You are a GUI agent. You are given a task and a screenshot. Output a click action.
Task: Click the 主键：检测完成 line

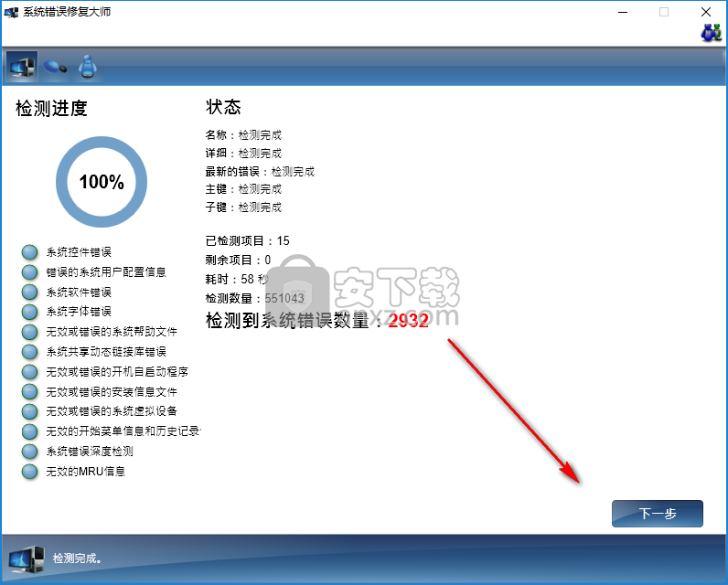click(x=243, y=189)
